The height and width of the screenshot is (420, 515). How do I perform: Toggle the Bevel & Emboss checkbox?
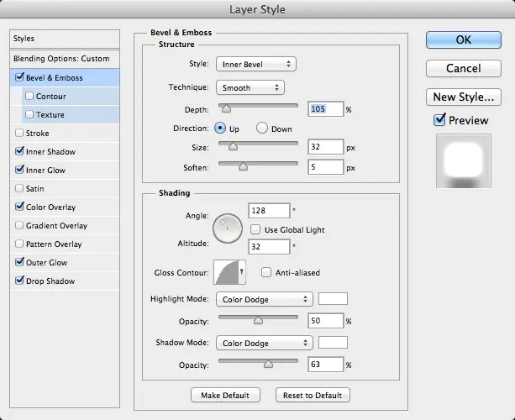click(x=19, y=77)
